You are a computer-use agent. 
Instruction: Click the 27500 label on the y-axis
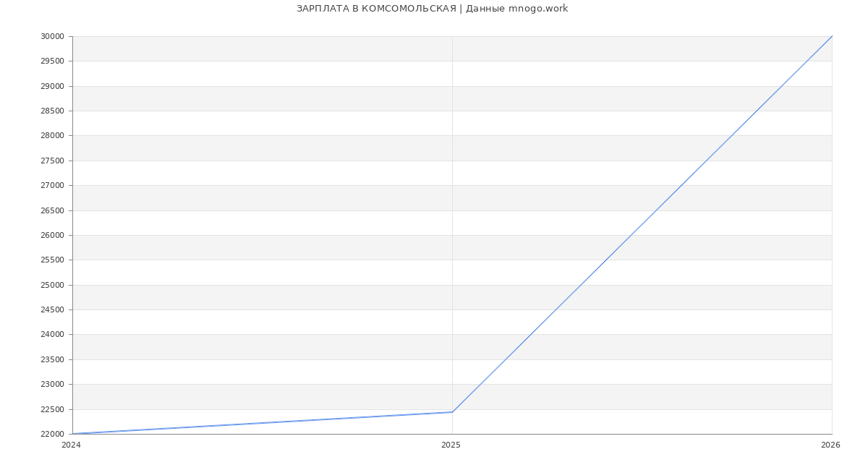[53, 161]
